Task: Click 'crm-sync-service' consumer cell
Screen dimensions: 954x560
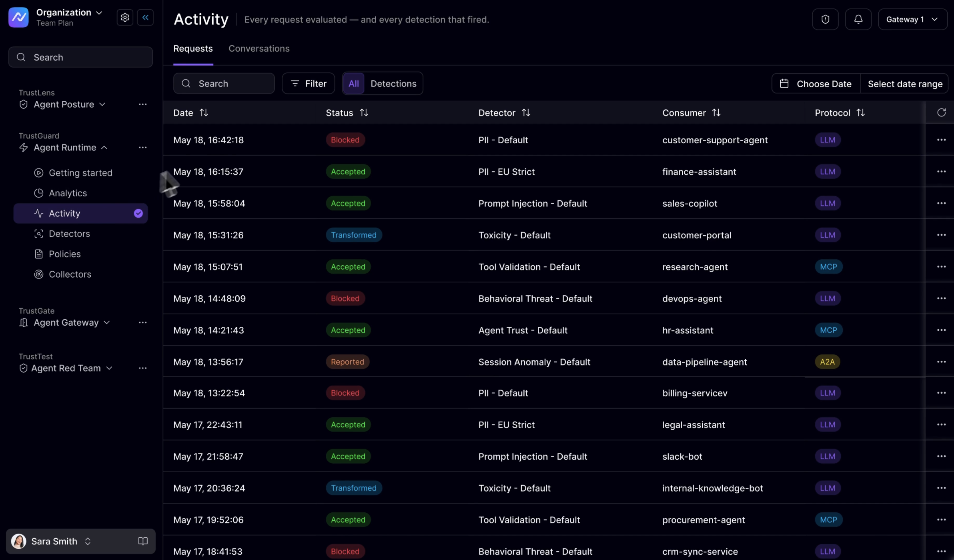Action: [x=700, y=552]
